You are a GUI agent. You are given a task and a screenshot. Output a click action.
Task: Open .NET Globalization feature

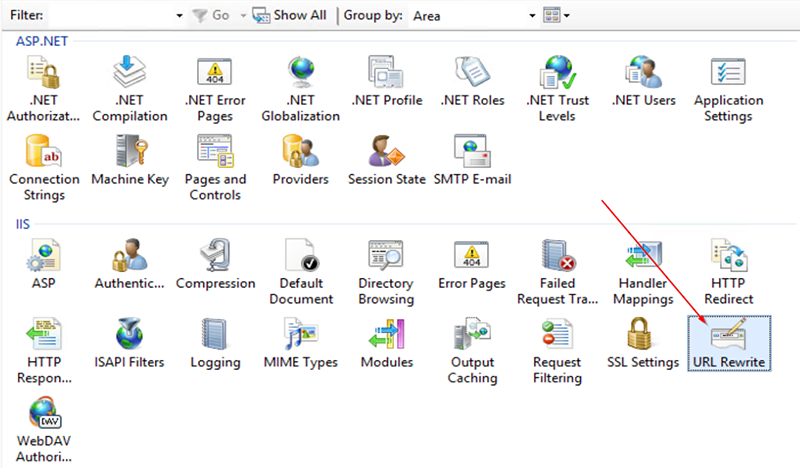[x=301, y=89]
